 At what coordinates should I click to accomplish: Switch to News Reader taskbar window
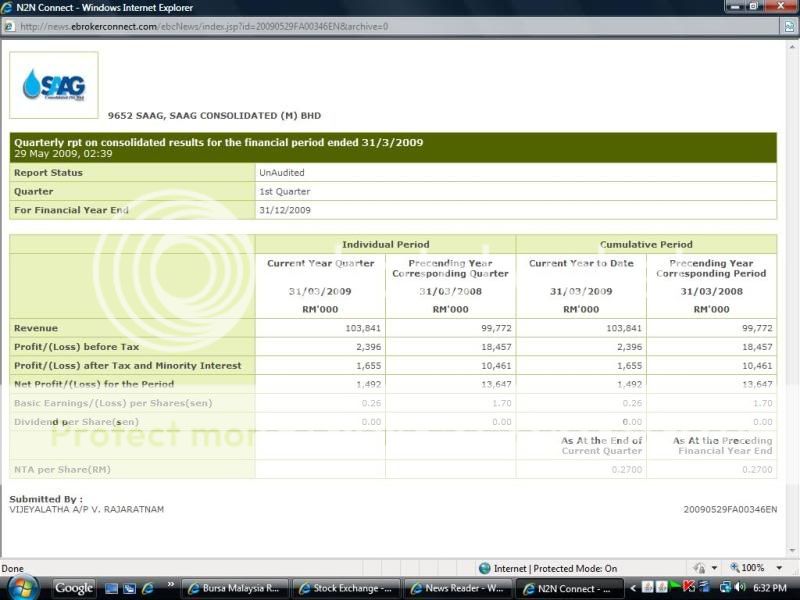pyautogui.click(x=459, y=588)
